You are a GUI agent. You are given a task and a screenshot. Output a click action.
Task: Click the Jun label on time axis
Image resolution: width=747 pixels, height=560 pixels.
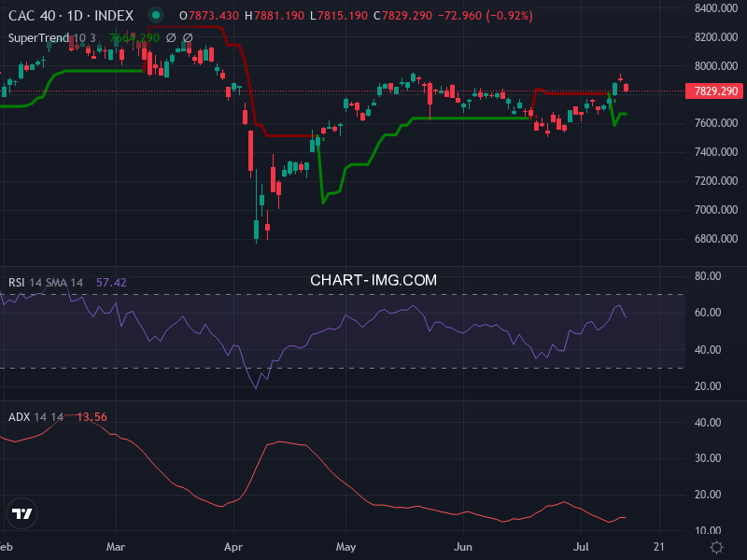pos(463,547)
